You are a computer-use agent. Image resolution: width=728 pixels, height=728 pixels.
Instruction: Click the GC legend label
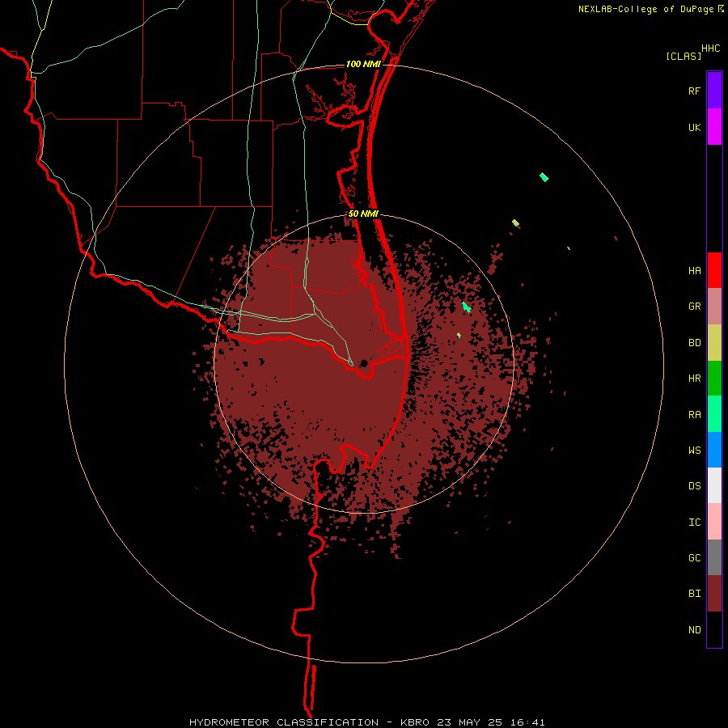pyautogui.click(x=694, y=558)
